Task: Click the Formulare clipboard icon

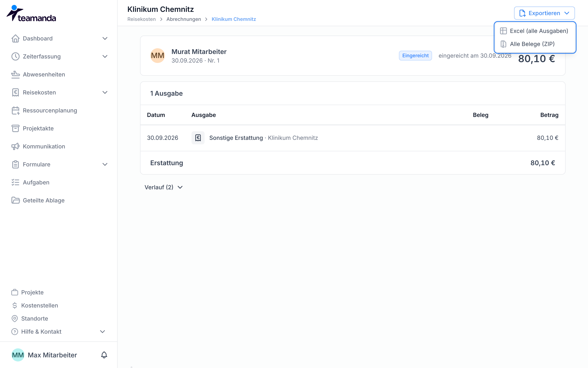Action: [15, 165]
